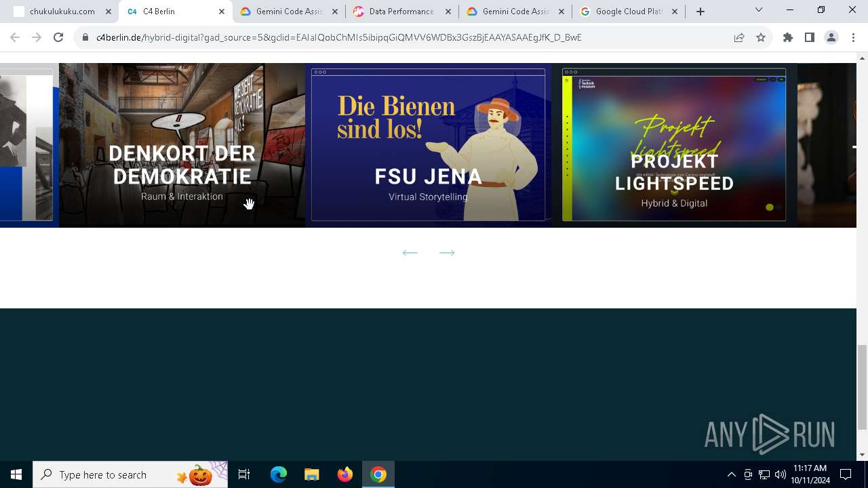Close the chukulukuku.com tab
868x488 pixels.
[x=108, y=12]
